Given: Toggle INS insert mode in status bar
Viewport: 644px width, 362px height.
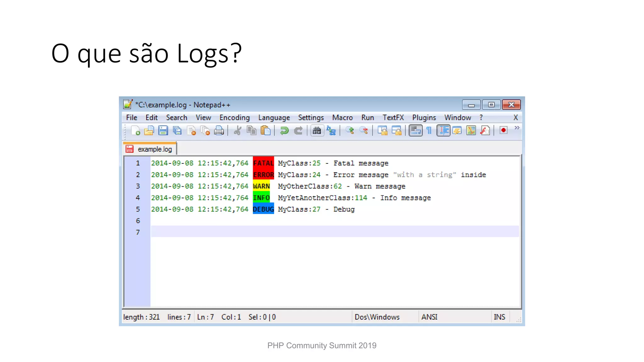Looking at the screenshot, I should tap(499, 317).
